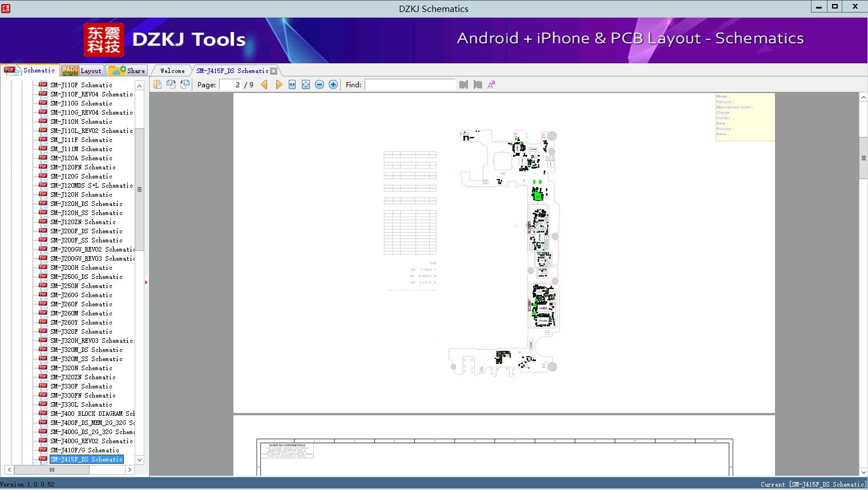Image resolution: width=868 pixels, height=490 pixels.
Task: Open the Welcome document tab
Action: point(172,71)
